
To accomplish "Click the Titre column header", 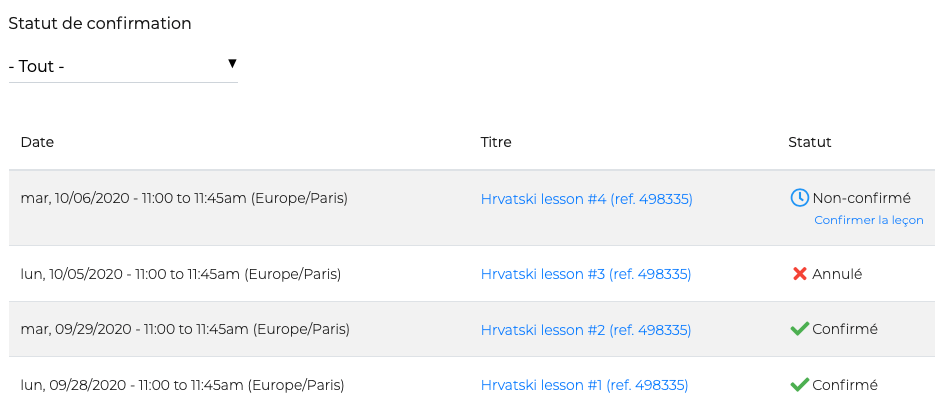I will coord(496,142).
